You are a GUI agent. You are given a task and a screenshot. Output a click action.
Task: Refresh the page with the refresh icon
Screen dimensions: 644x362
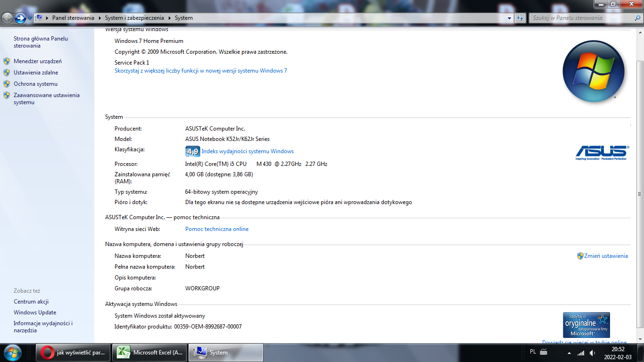point(520,18)
